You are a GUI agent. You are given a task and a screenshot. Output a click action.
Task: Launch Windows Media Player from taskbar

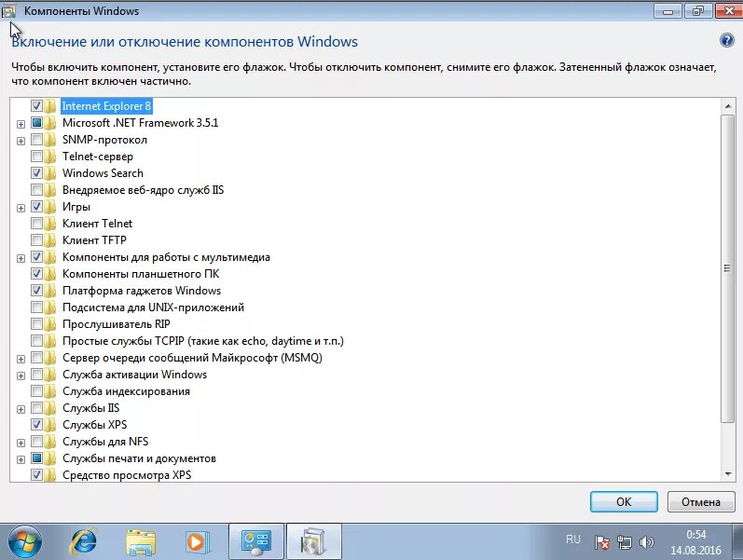pyautogui.click(x=197, y=541)
